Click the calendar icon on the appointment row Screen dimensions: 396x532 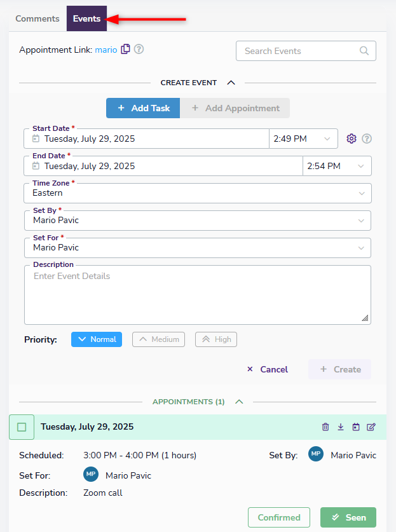point(356,427)
